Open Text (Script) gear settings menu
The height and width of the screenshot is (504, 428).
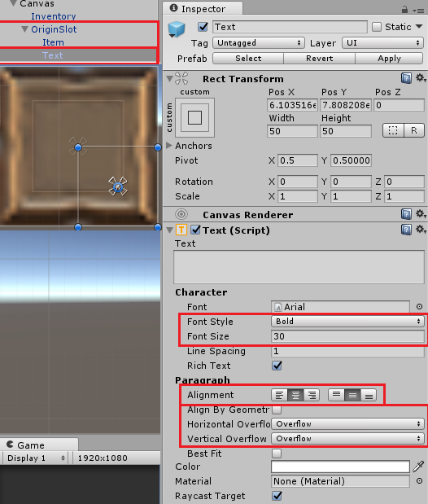[x=421, y=229]
